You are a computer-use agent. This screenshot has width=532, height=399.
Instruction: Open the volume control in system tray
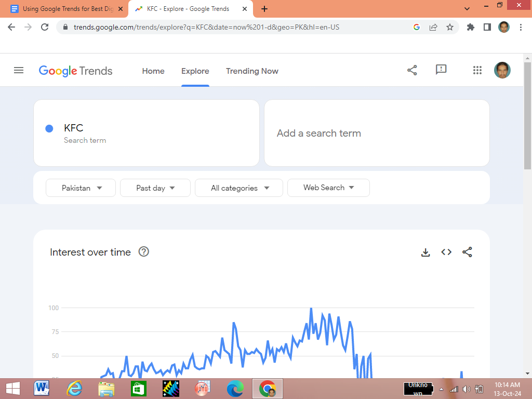tap(467, 389)
